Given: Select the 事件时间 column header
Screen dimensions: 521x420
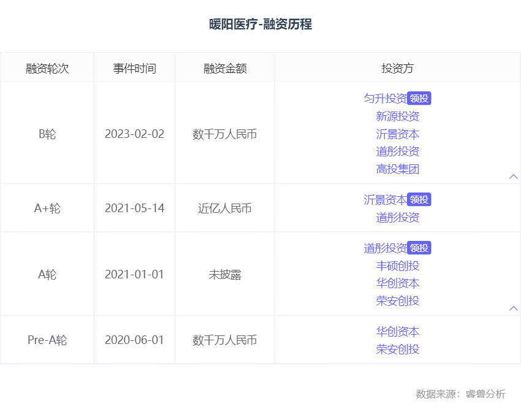Looking at the screenshot, I should point(135,69).
